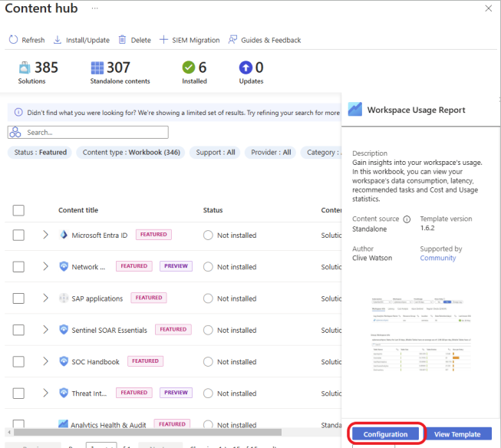Click the Network row shield icon
Image resolution: width=501 pixels, height=448 pixels.
[x=64, y=266]
